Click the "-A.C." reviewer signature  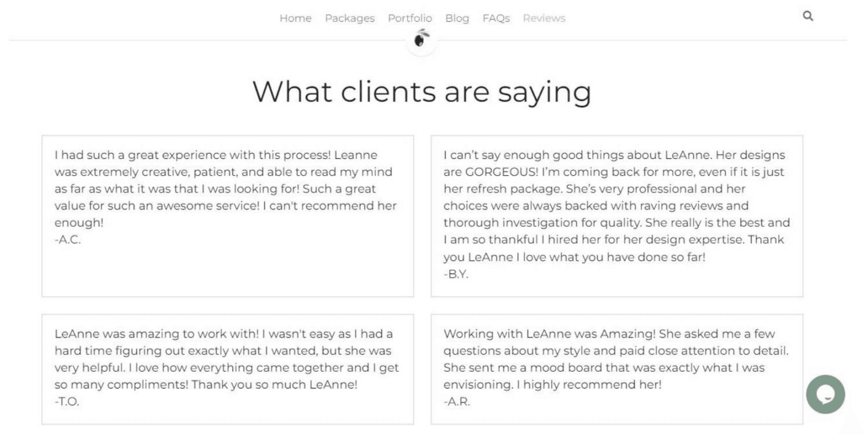click(x=68, y=240)
